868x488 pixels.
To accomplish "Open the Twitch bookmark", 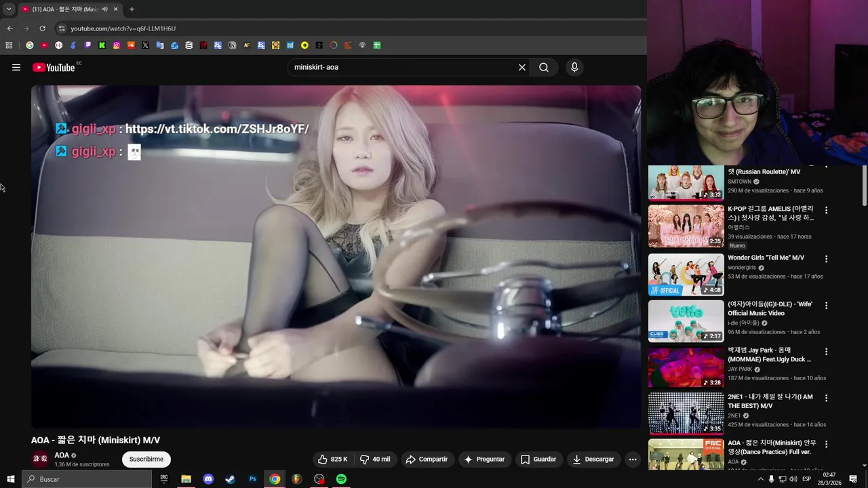I will 87,45.
